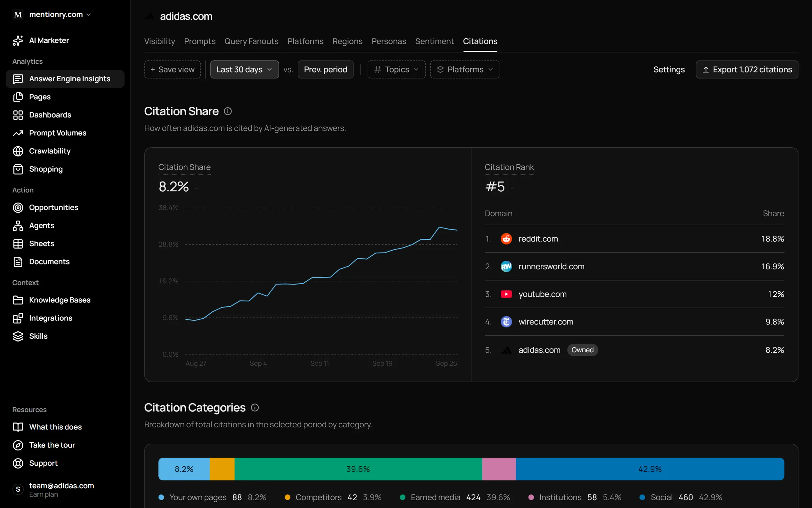Screen dimensions: 812x508
Task: Click the Dashboards grid icon
Action: pos(18,115)
